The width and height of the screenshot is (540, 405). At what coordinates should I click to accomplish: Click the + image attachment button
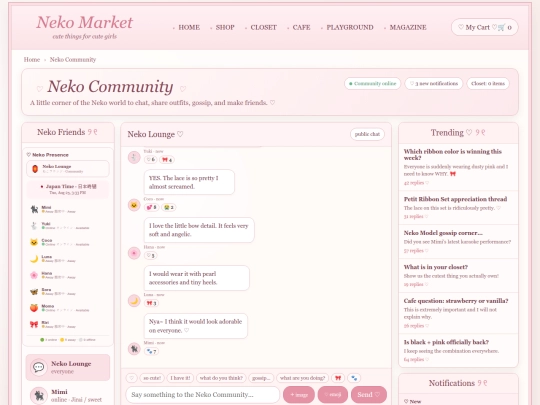tap(299, 394)
